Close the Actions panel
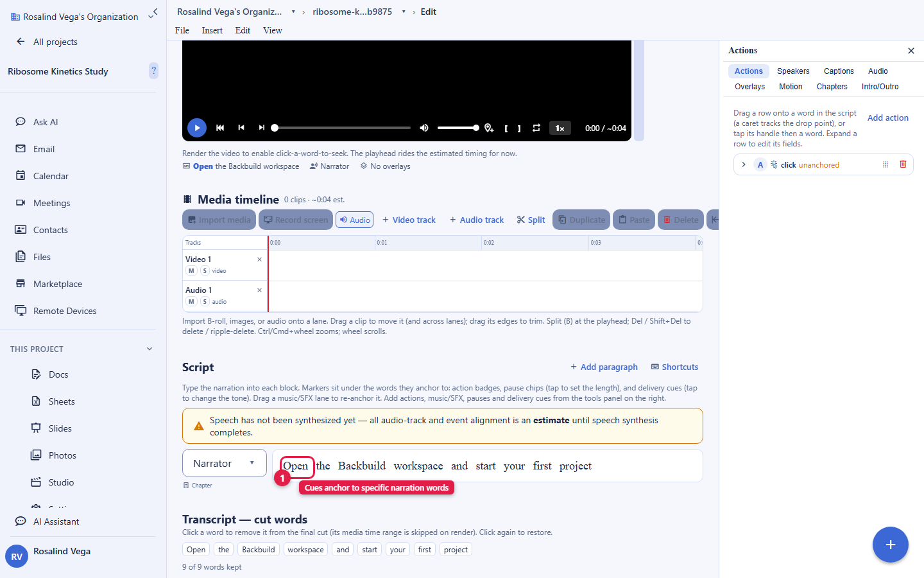924x578 pixels. coord(911,51)
